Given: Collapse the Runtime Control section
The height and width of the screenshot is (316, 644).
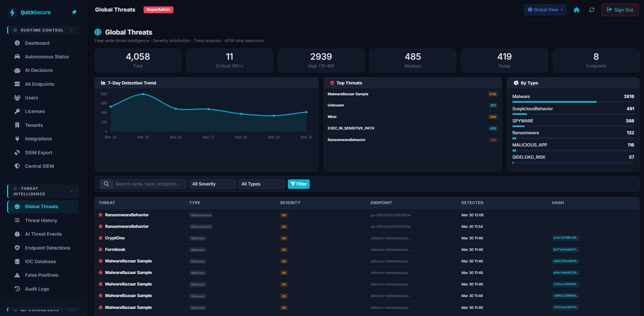Looking at the screenshot, I should click(x=71, y=30).
